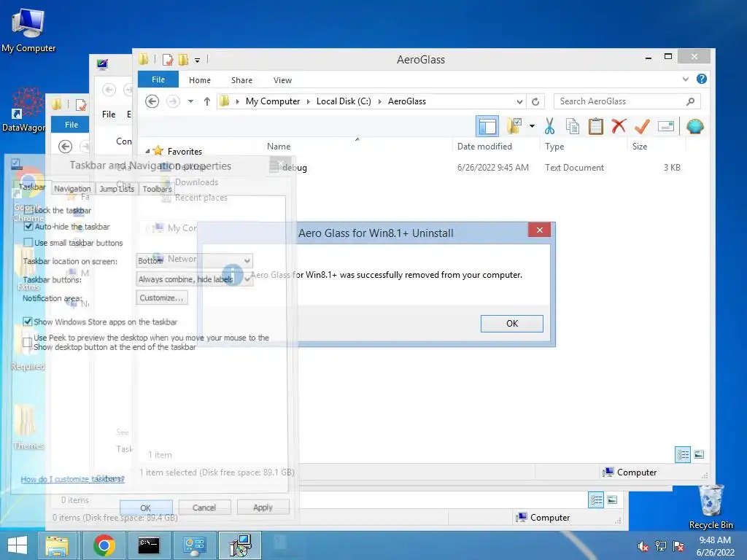Close the Aero Glass Uninstall dialog
The image size is (747, 560).
tap(539, 230)
